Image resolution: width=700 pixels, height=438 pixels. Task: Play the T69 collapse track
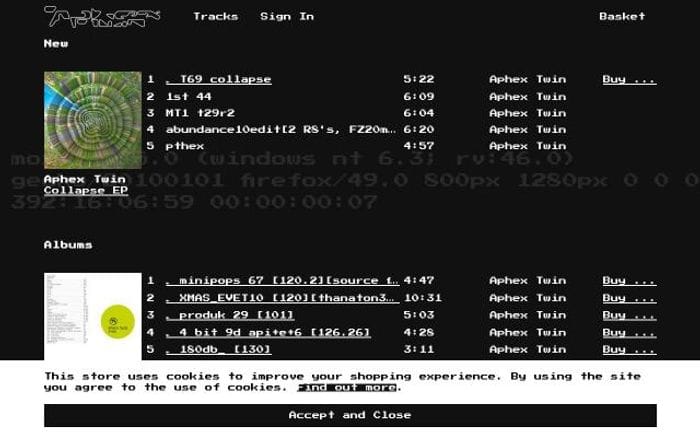click(x=218, y=79)
